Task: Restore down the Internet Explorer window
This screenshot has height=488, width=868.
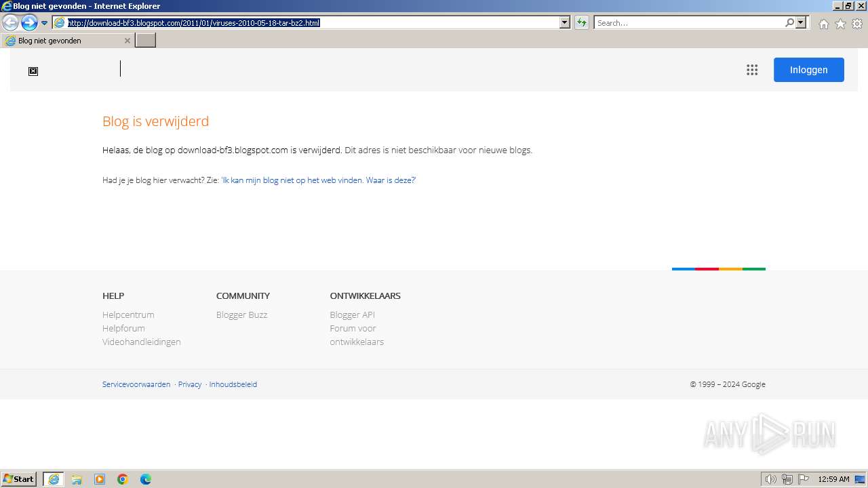Action: pos(848,6)
